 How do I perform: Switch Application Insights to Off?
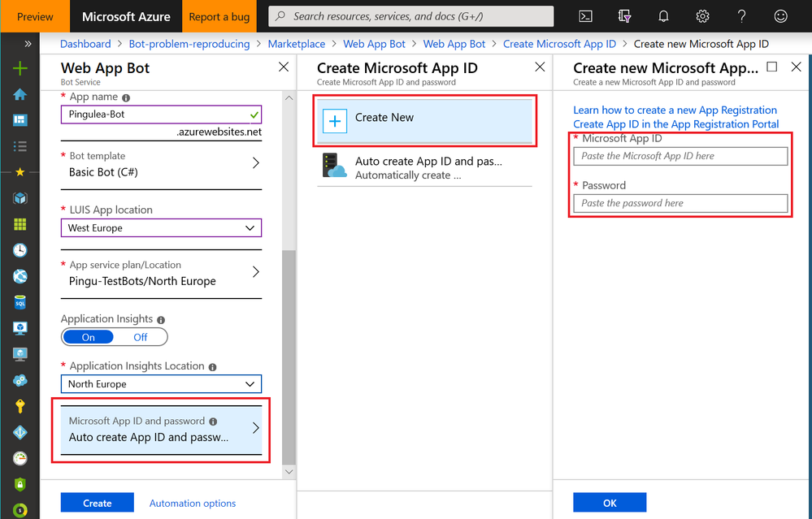(x=141, y=337)
